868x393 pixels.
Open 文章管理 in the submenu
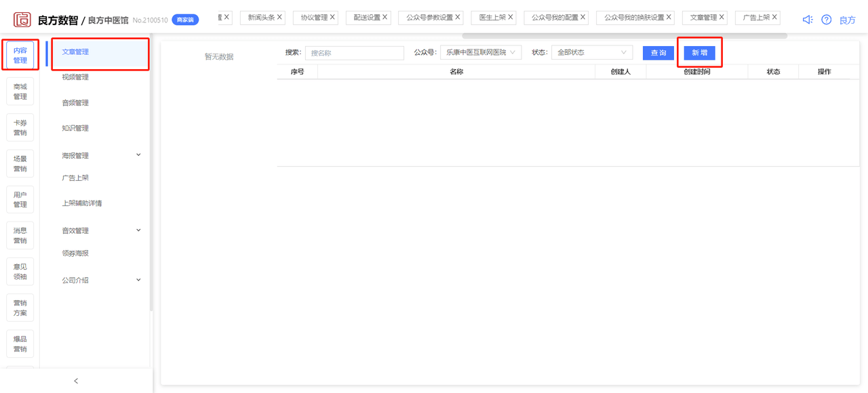75,52
